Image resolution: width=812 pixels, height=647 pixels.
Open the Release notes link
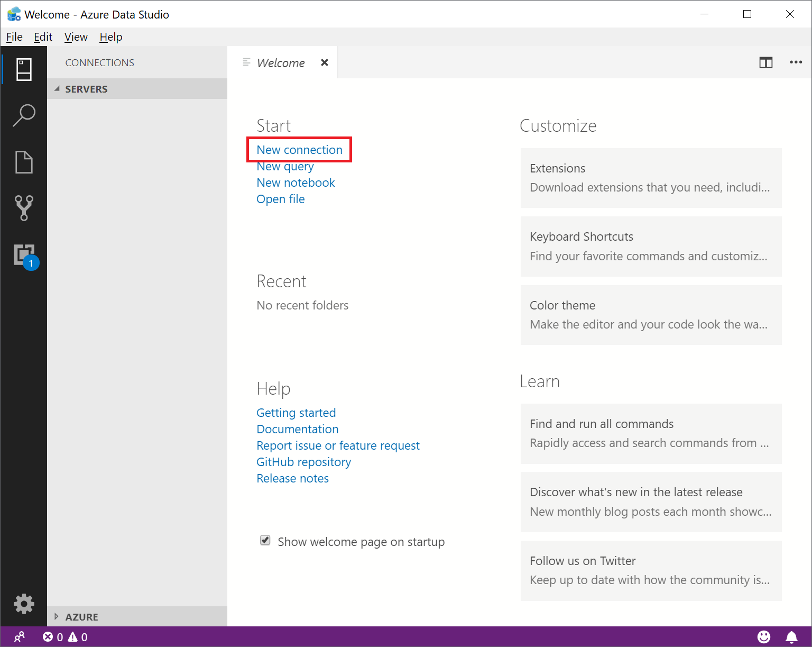(292, 478)
